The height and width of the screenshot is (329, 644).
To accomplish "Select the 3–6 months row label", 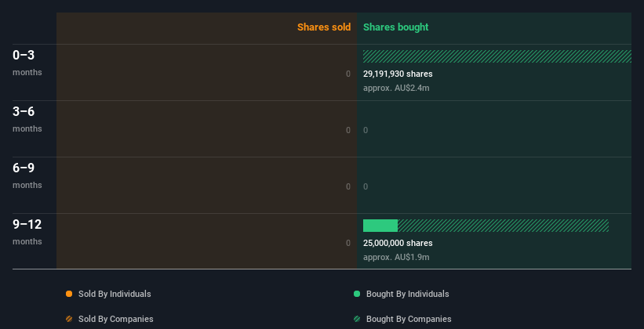I will [27, 119].
